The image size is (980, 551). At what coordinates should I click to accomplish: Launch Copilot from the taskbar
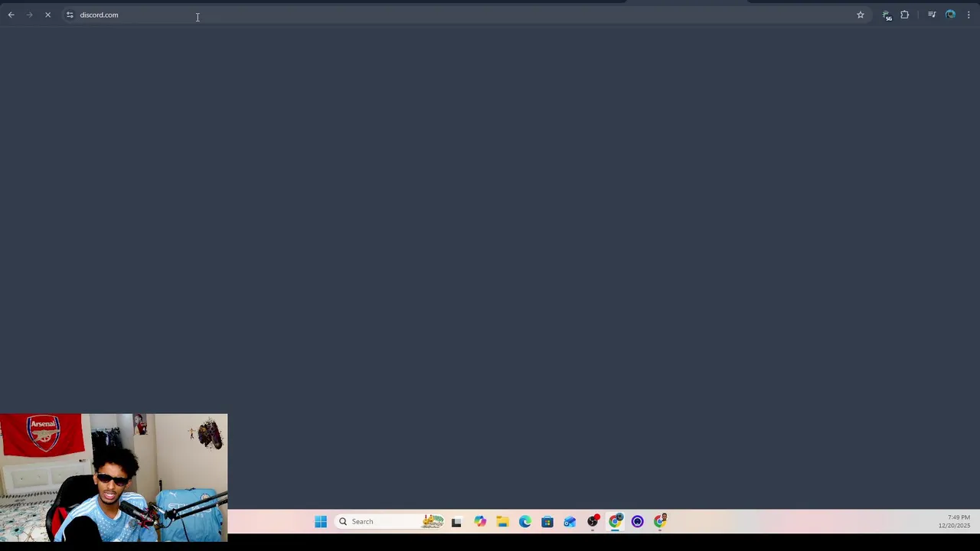tap(480, 522)
